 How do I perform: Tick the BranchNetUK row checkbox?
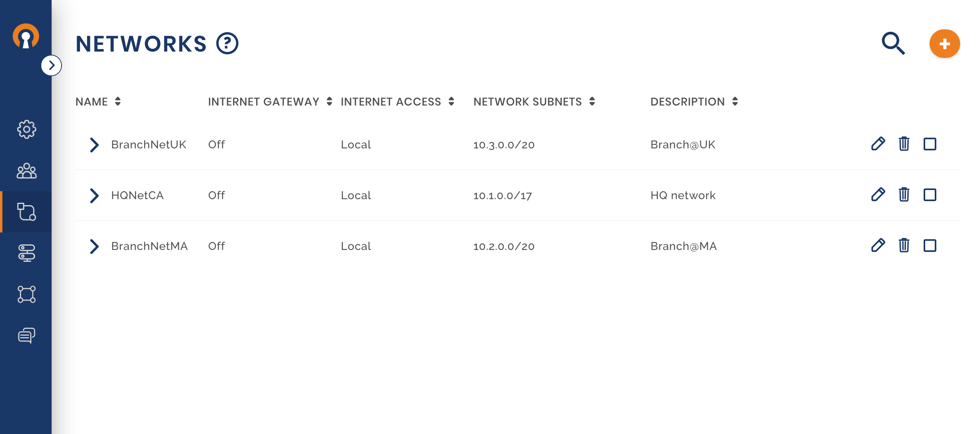[930, 144]
